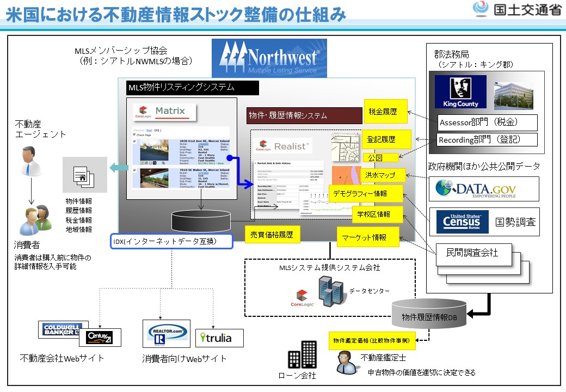The image size is (566, 392).
Task: Collapse the Market Sale & Sale History section
Action: 256,163
